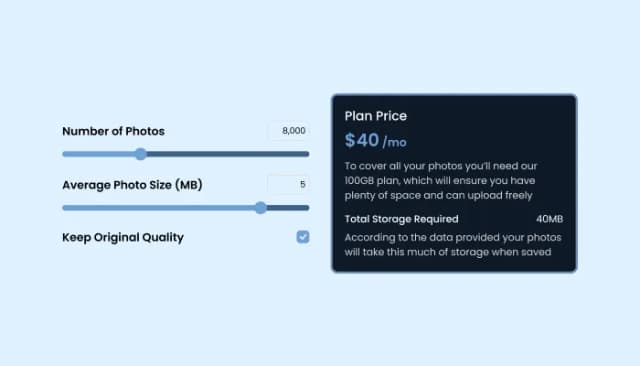The height and width of the screenshot is (366, 640).
Task: Click the storage explanation paragraph
Action: (x=453, y=245)
